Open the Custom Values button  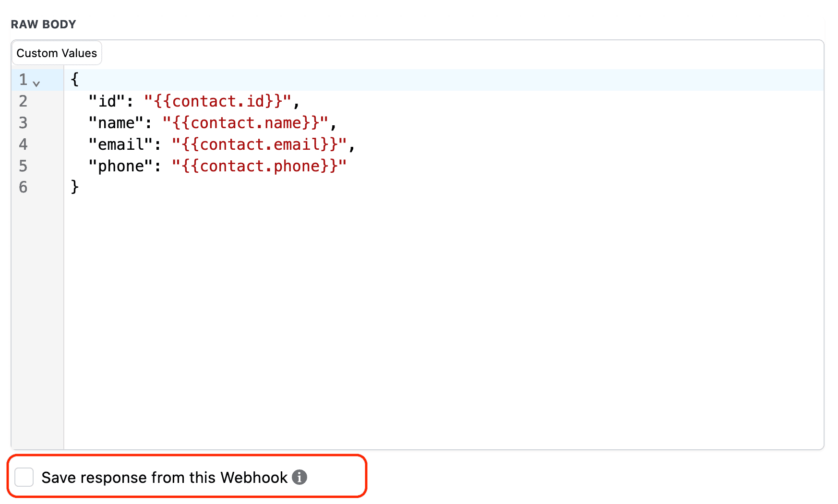(x=57, y=53)
